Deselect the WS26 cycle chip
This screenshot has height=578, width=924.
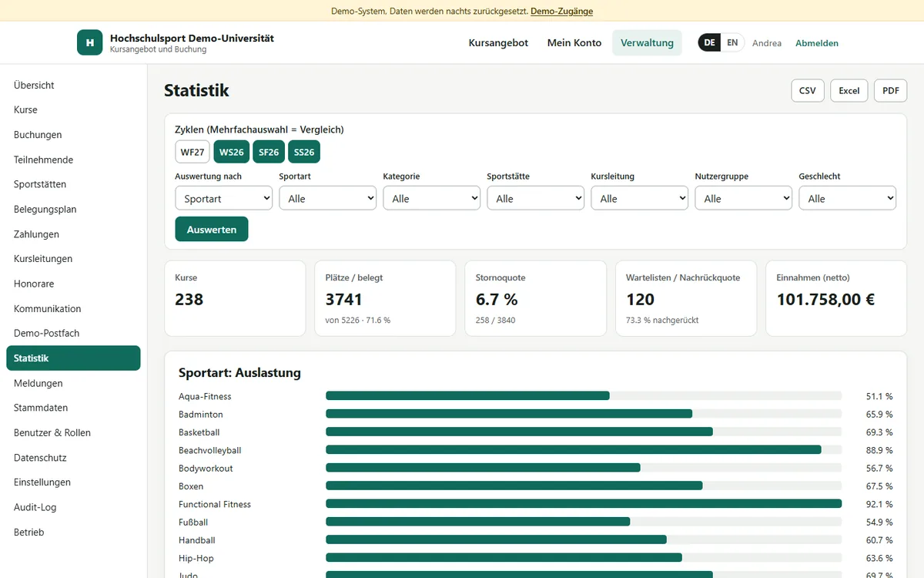[231, 152]
